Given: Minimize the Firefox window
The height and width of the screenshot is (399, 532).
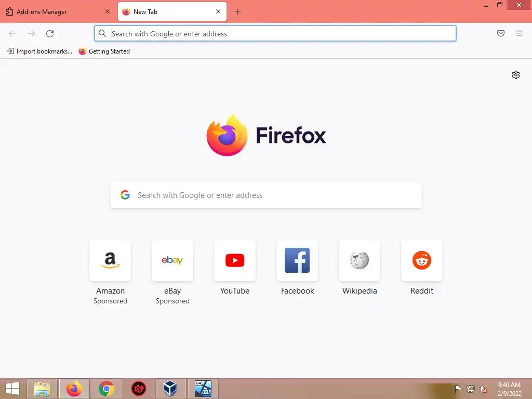Looking at the screenshot, I should [486, 5].
